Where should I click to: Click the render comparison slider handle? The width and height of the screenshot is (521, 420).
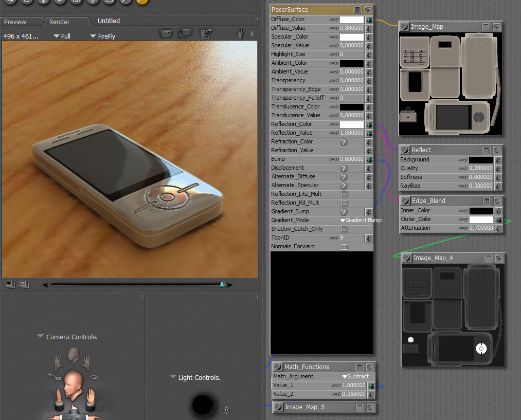tap(222, 284)
